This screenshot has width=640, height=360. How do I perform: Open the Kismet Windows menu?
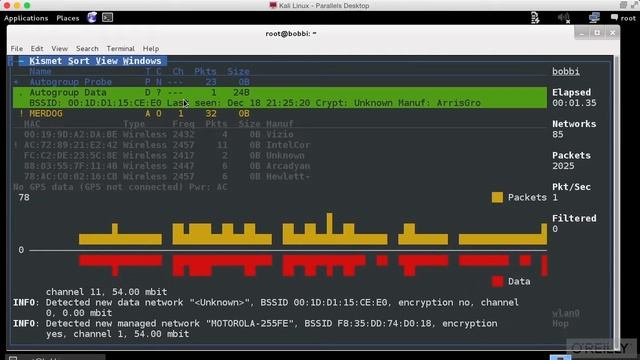point(142,61)
